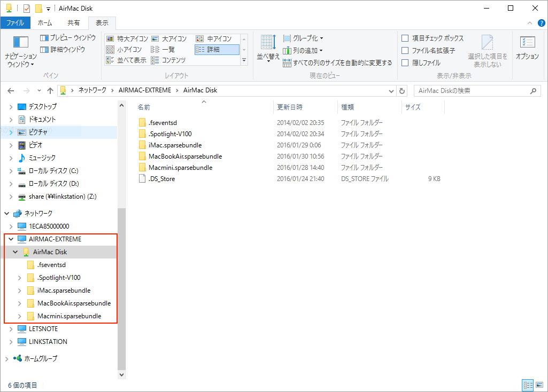
Task: Click the large icons view button in status bar
Action: [x=539, y=385]
